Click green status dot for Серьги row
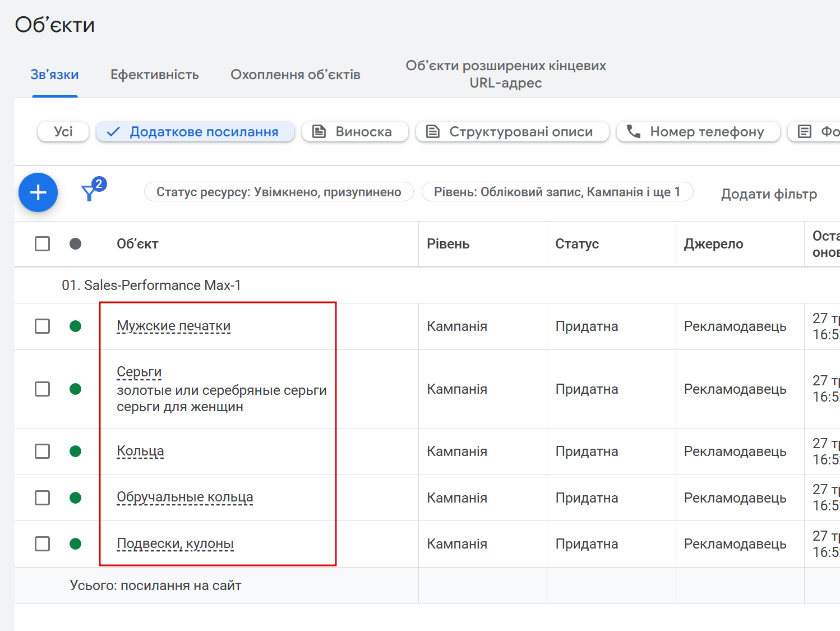The image size is (840, 631). click(x=76, y=389)
